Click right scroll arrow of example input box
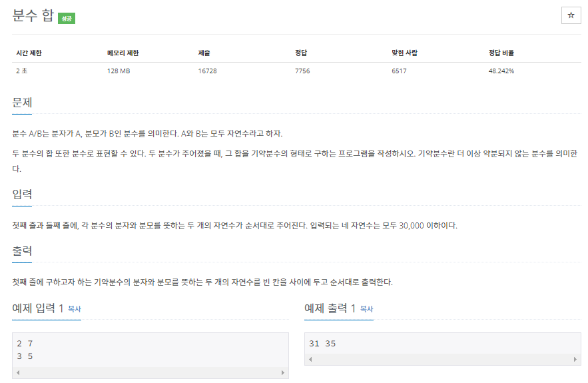 click(x=283, y=372)
